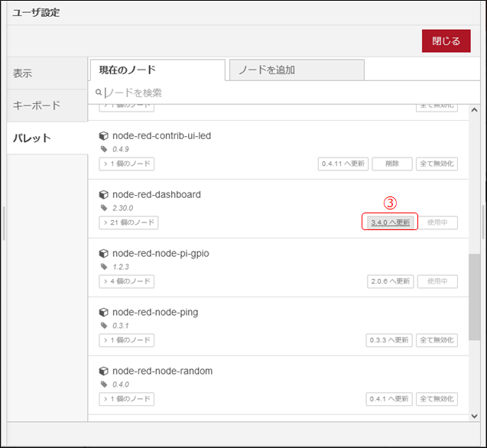Click the version tag icon under node-red-dashboard
Screen dimensions: 487x448
click(104, 208)
